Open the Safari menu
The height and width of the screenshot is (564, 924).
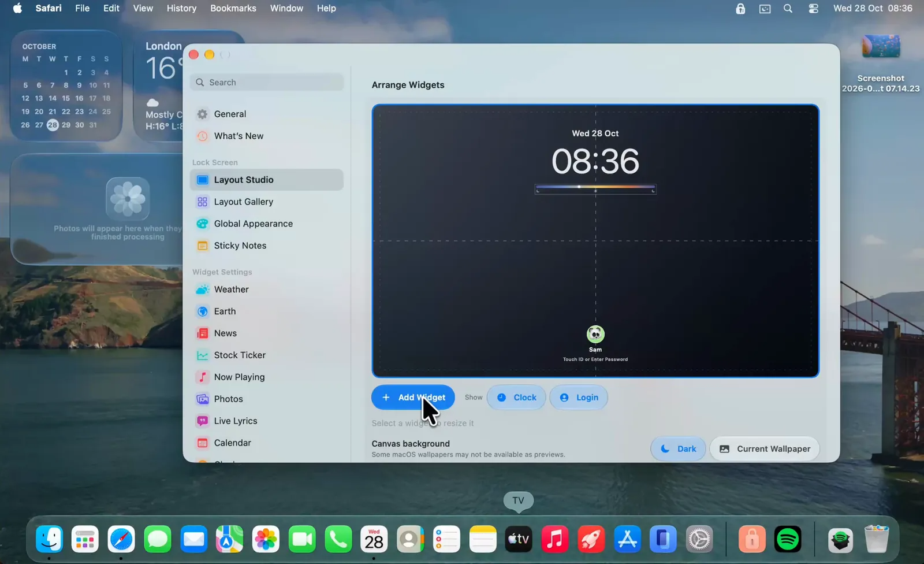(49, 8)
